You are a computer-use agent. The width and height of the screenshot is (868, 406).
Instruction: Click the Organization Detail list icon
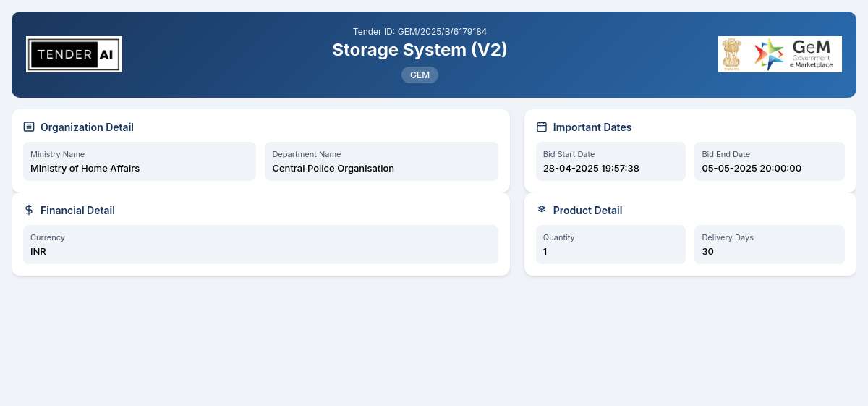point(29,127)
